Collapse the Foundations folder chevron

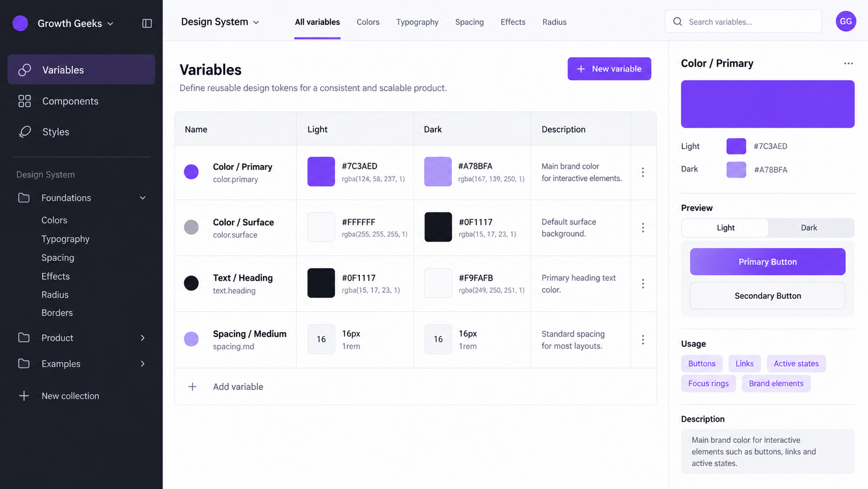click(143, 198)
